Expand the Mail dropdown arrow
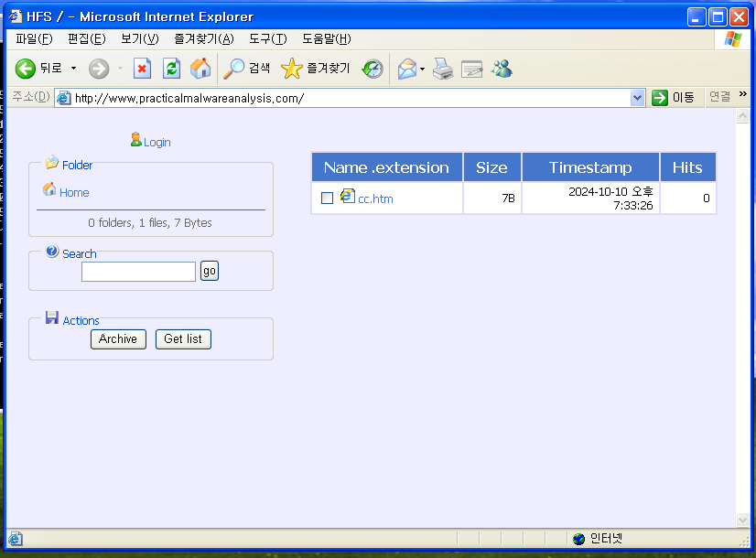Image resolution: width=756 pixels, height=558 pixels. coord(422,69)
